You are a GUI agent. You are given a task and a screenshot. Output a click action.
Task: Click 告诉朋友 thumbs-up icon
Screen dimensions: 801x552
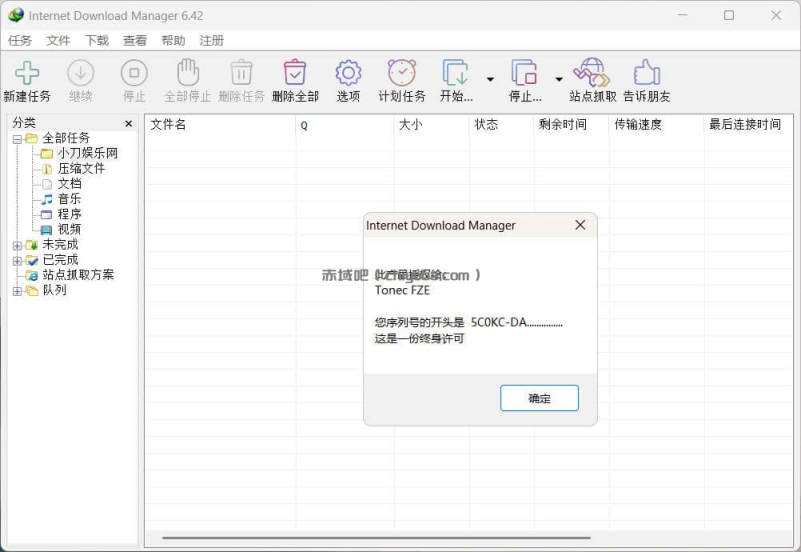point(647,73)
